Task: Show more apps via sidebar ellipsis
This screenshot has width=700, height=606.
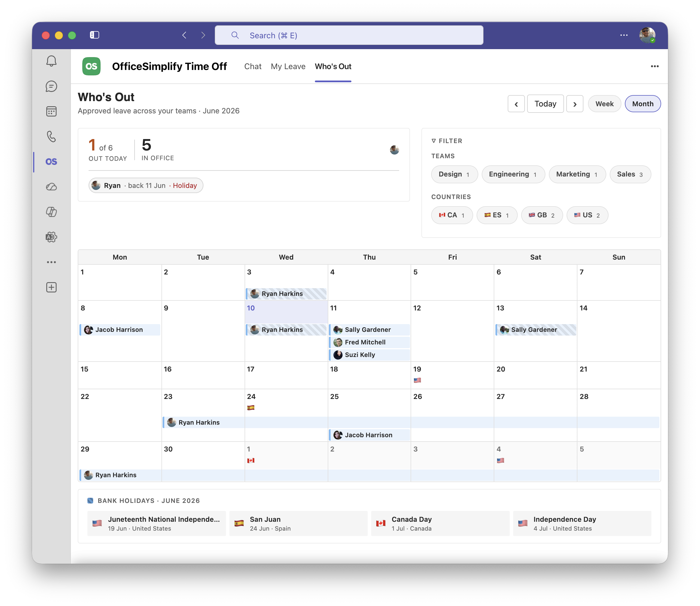Action: click(51, 262)
